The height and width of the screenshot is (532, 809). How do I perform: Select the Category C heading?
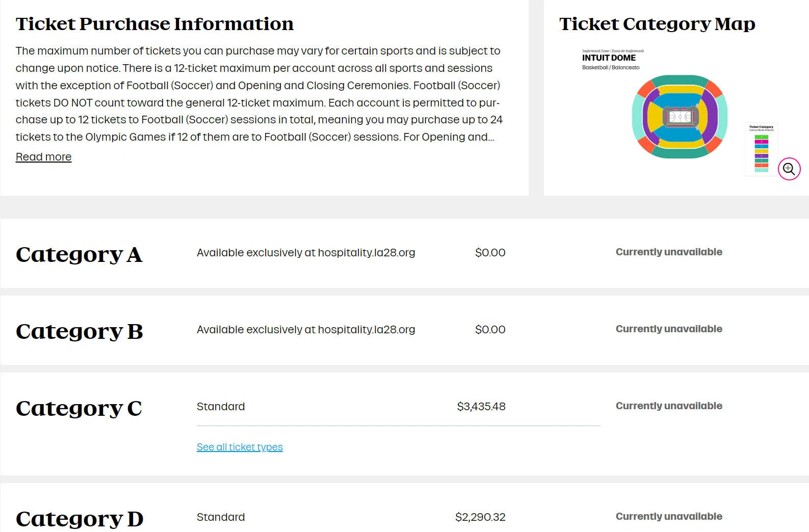pos(79,408)
